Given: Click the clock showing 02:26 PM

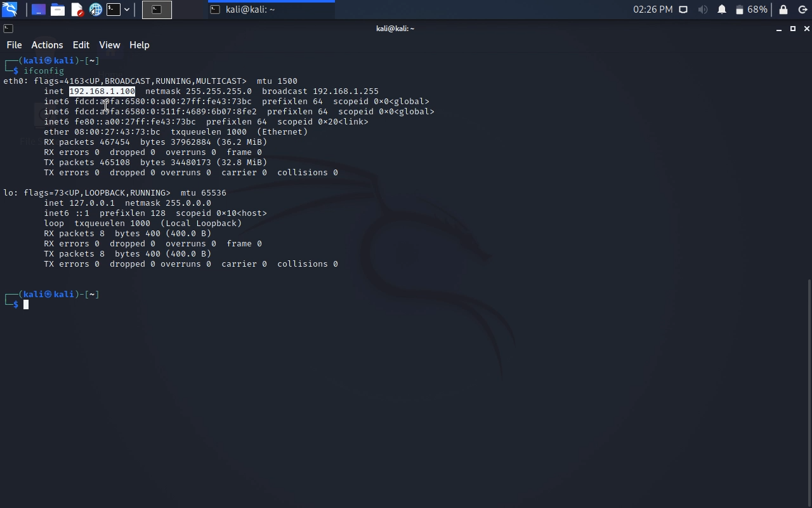Looking at the screenshot, I should tap(652, 10).
